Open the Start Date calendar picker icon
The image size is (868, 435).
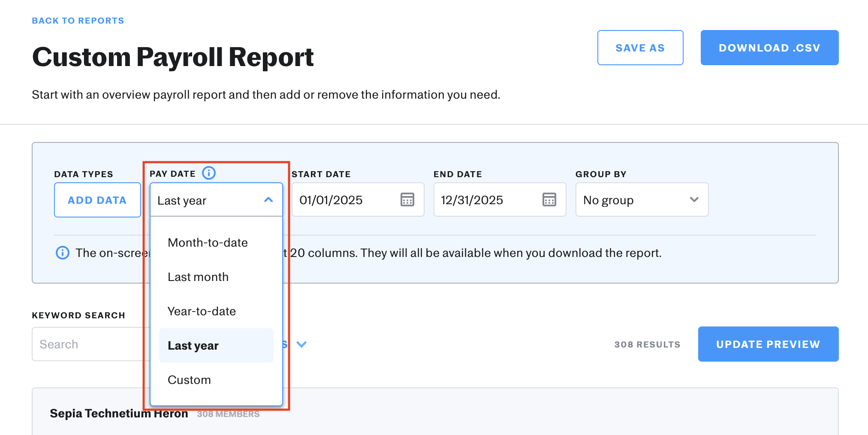tap(407, 199)
